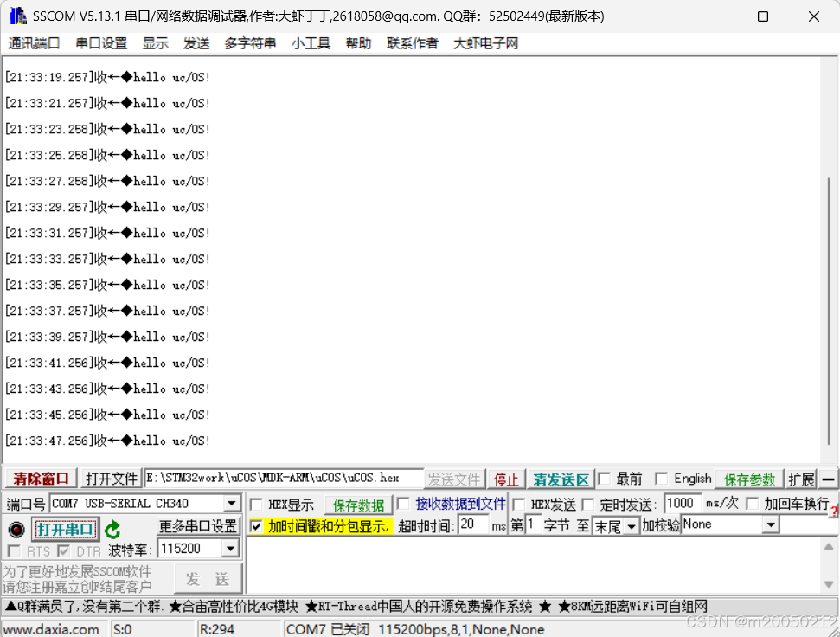This screenshot has height=637, width=840.
Task: Click the send area scroll up arrow
Action: [x=829, y=546]
